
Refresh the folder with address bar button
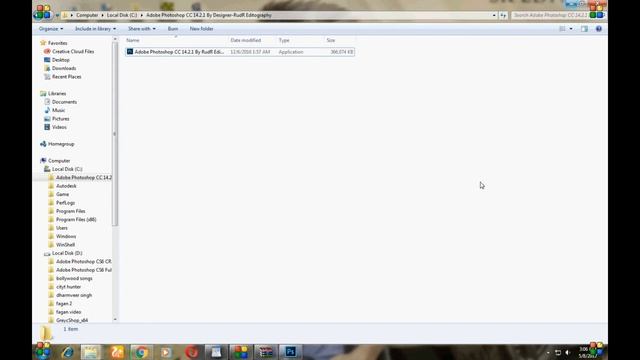coord(503,15)
